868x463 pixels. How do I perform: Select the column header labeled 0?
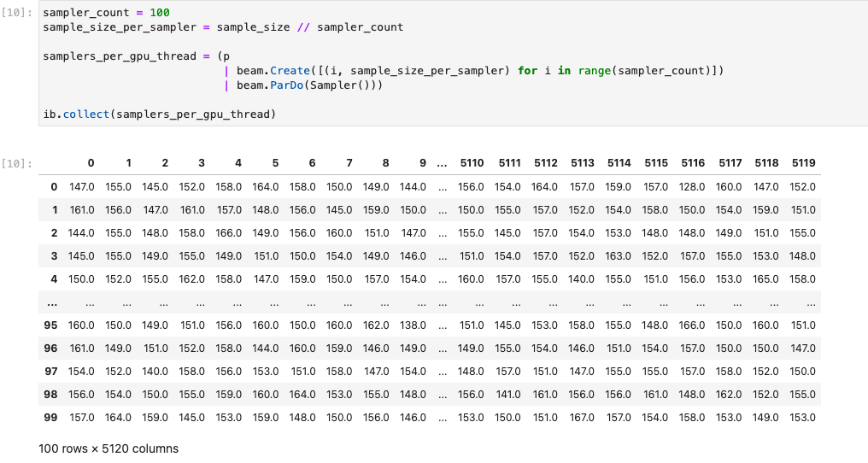[91, 162]
